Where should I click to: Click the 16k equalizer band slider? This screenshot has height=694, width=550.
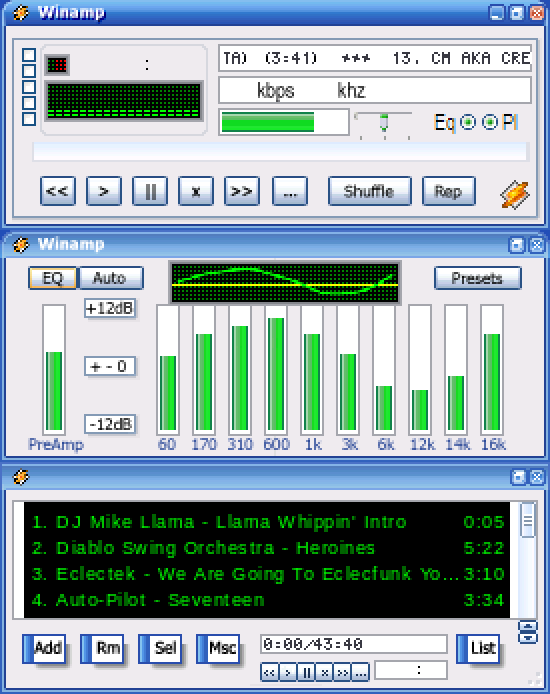492,369
